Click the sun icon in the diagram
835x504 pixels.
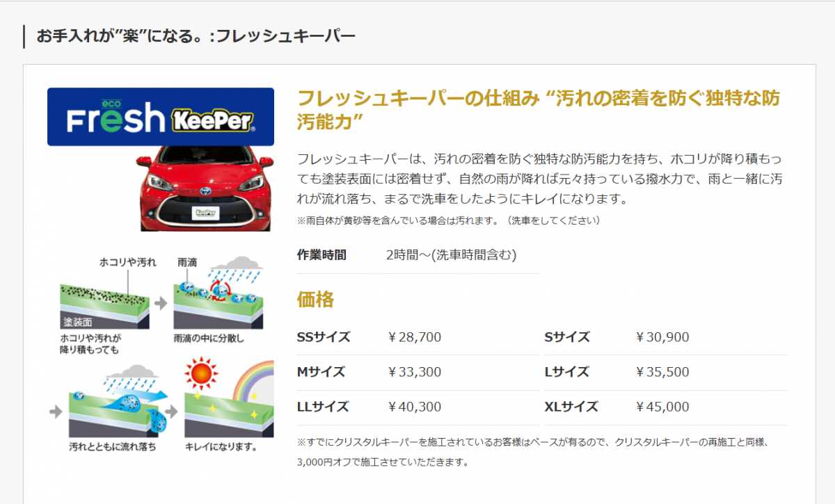(x=201, y=375)
